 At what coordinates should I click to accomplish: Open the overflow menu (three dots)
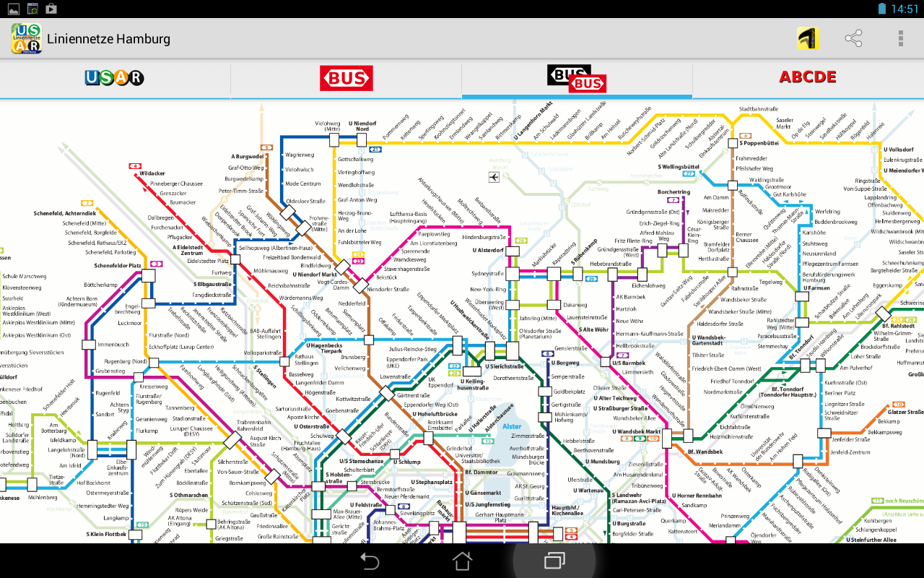coord(900,38)
